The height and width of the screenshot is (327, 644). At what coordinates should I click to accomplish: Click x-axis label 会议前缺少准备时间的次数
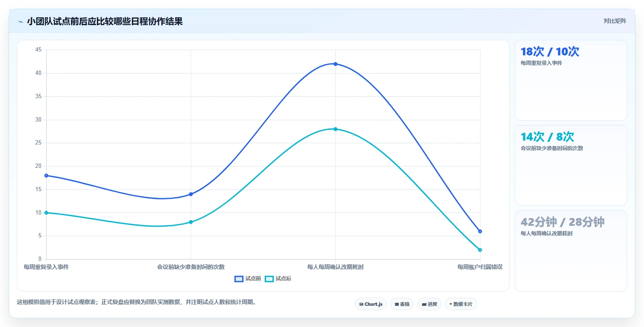click(x=191, y=267)
